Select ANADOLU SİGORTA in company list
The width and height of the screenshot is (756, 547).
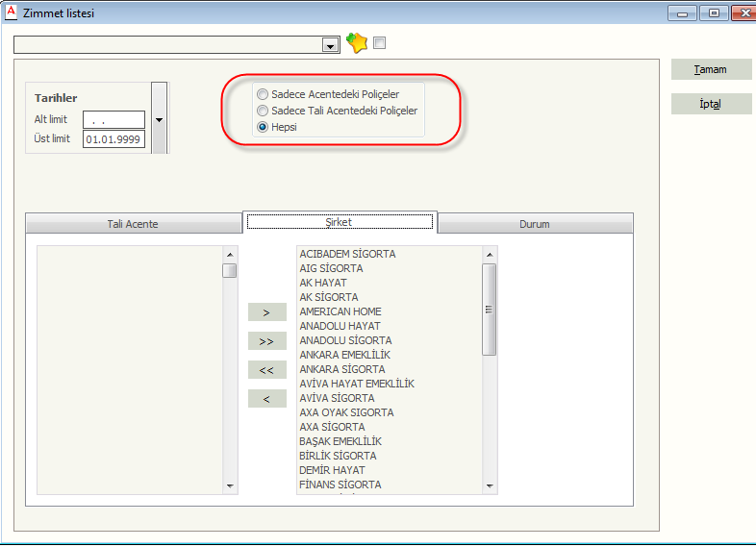[x=345, y=340]
